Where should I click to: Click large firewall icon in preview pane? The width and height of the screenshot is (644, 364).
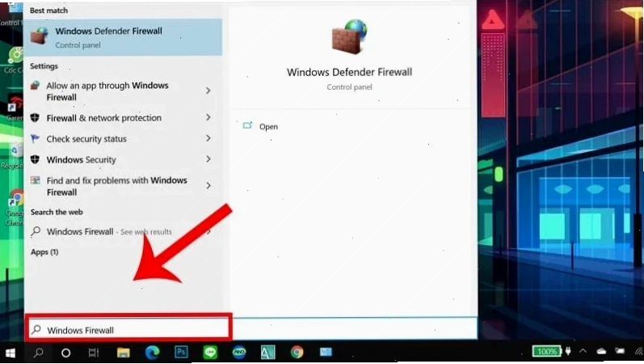point(349,36)
